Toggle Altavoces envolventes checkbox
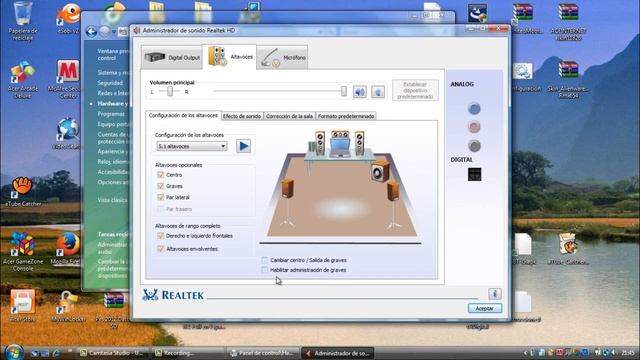640x360 pixels. pos(160,249)
